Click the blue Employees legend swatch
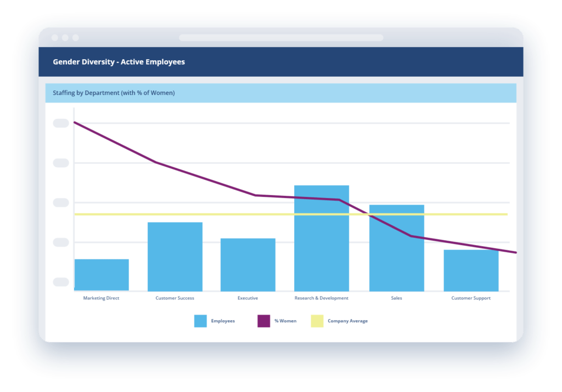 pos(200,321)
